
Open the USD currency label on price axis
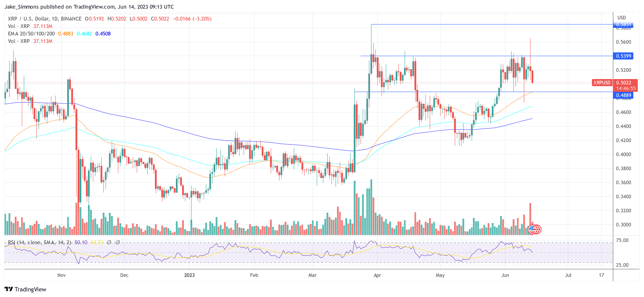621,18
